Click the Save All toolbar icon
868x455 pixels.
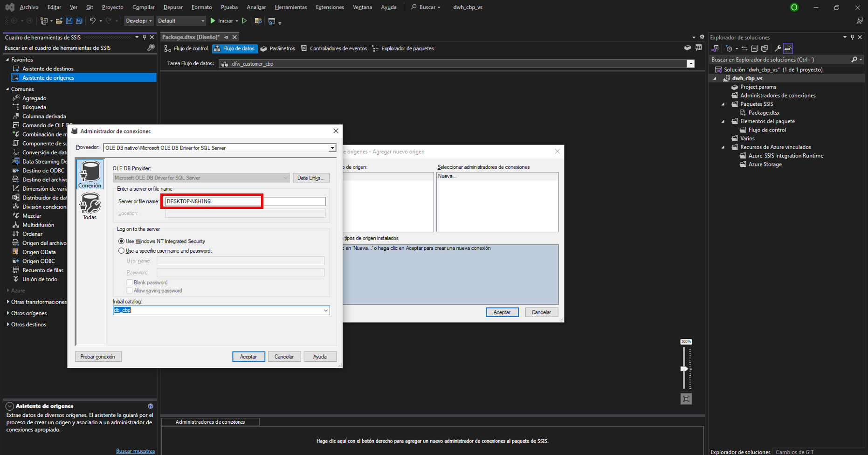tap(79, 21)
